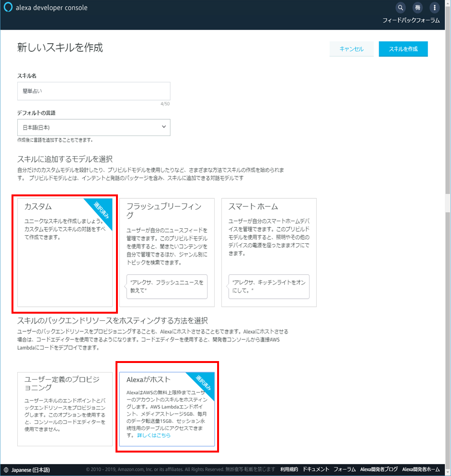The width and height of the screenshot is (451, 476).
Task: Open the ドキュメント footer link
Action: click(x=316, y=469)
